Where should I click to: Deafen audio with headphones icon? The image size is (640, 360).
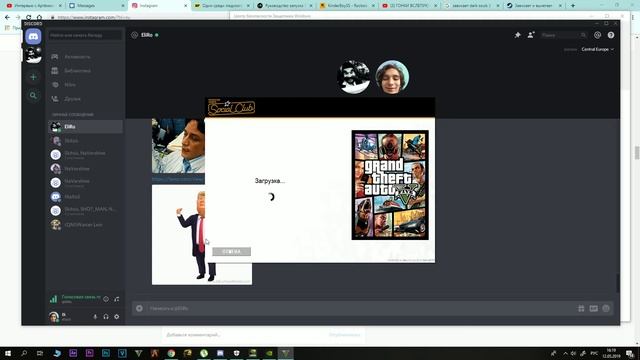[106, 317]
